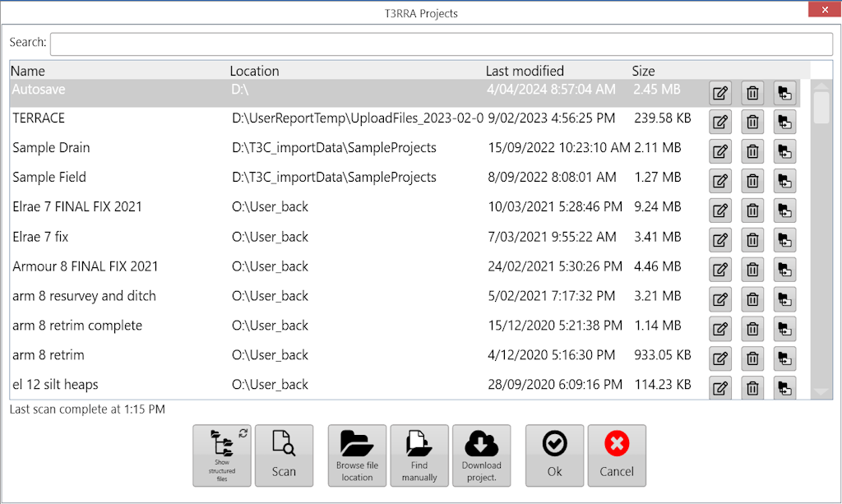Copy arm 8 resurvey and ditch project
The image size is (842, 504).
[x=784, y=299]
